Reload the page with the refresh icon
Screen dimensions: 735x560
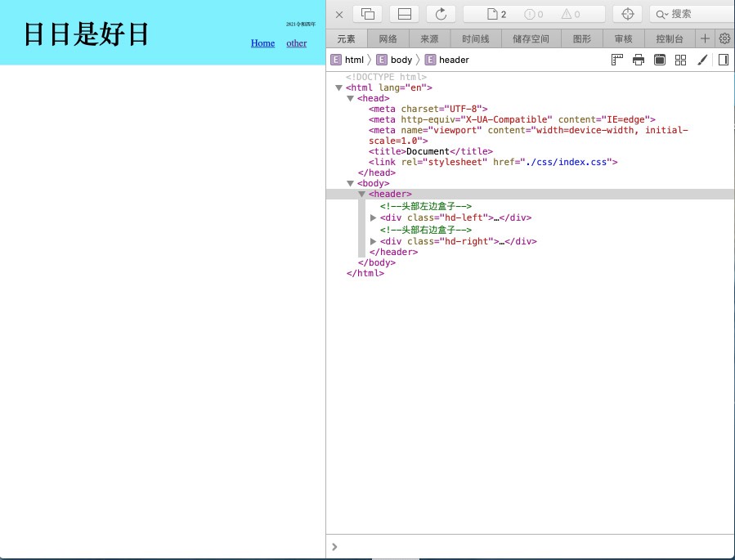(x=441, y=14)
